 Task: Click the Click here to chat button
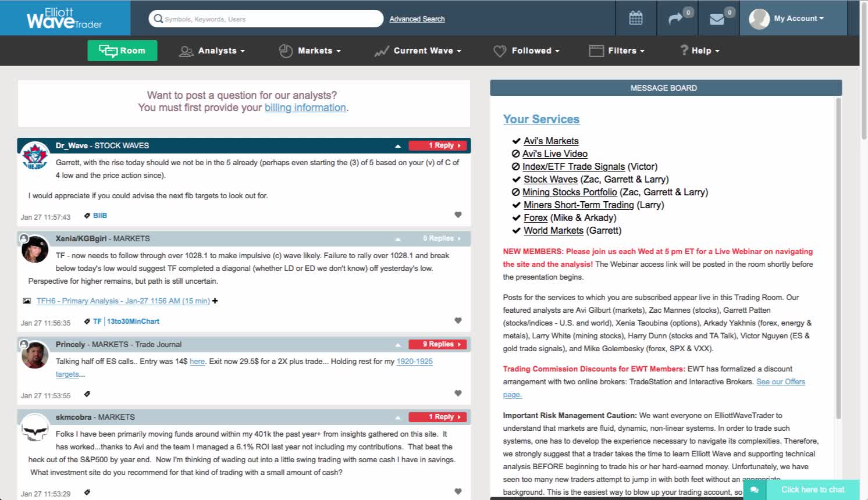coord(813,490)
